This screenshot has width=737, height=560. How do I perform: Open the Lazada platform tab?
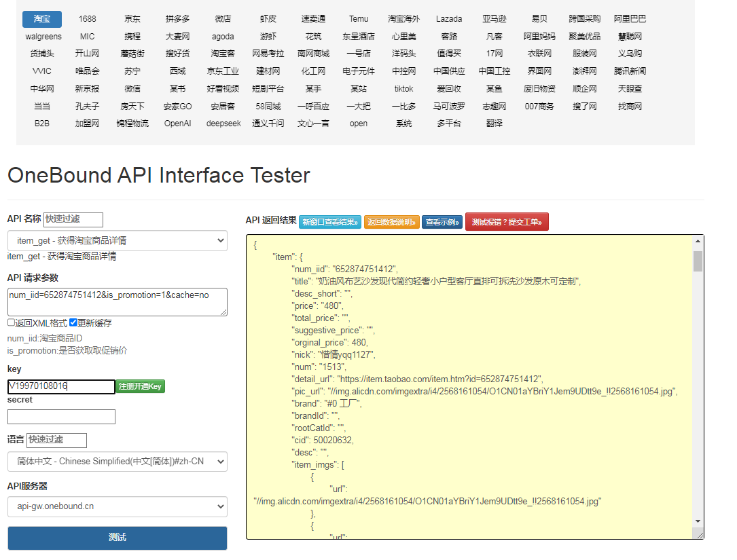click(449, 19)
